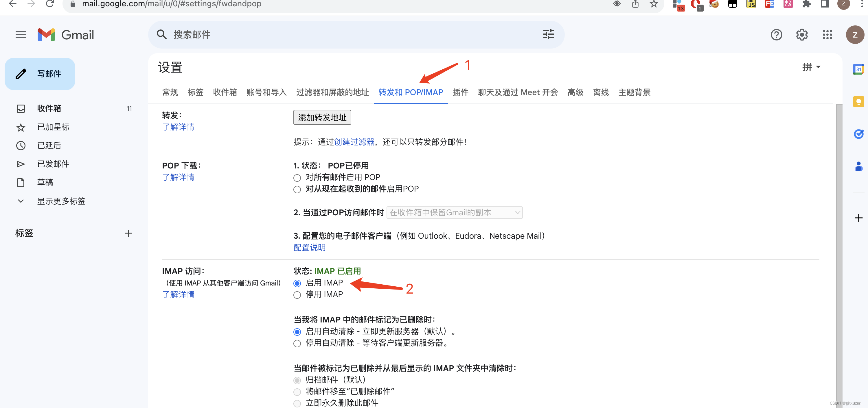Open Gmail settings gear icon
The image size is (868, 408).
(802, 35)
